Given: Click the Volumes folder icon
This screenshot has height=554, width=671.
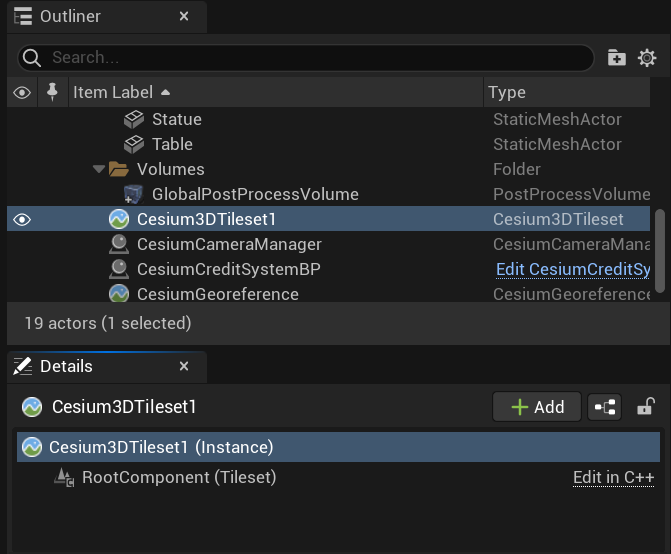Looking at the screenshot, I should pos(119,169).
